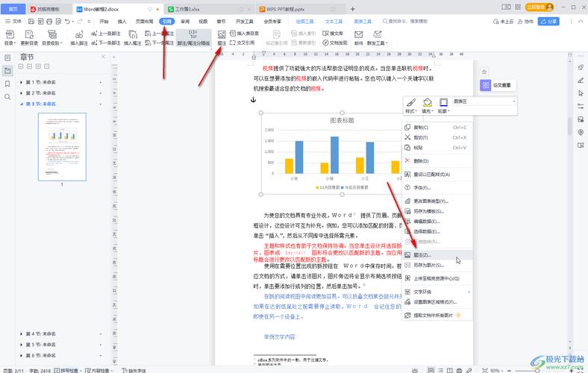Collapse 第 3 节 in chapter pane
588x373 pixels.
pyautogui.click(x=21, y=104)
